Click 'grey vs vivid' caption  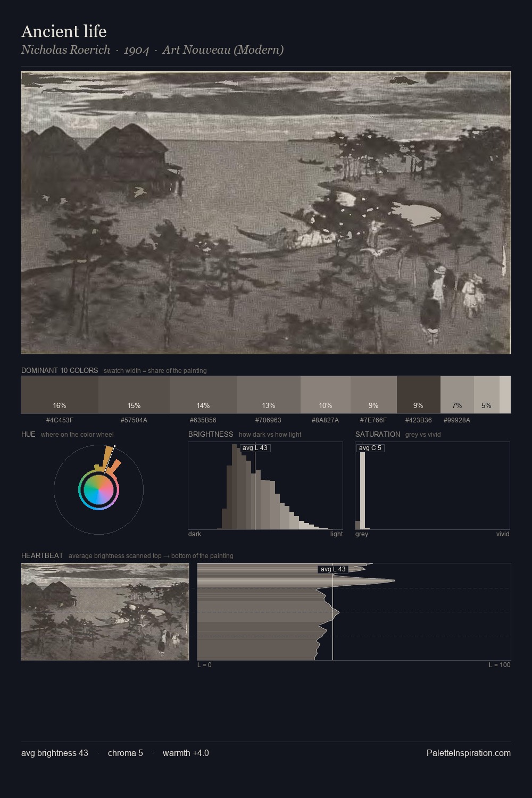tap(423, 435)
